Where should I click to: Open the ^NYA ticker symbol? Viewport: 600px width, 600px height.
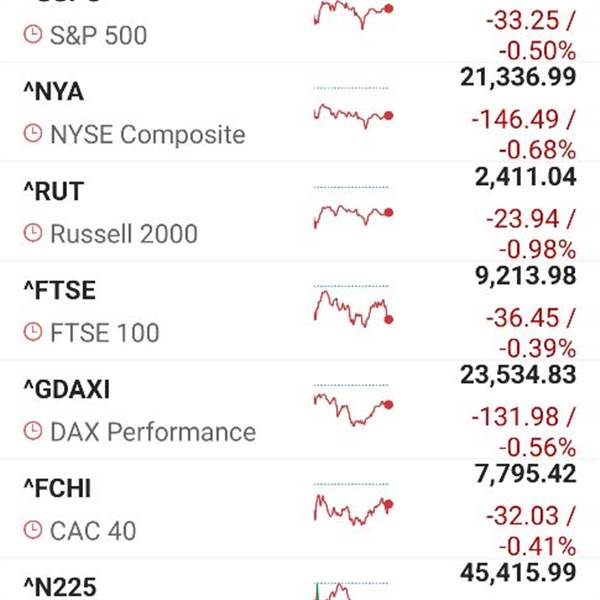pos(53,92)
